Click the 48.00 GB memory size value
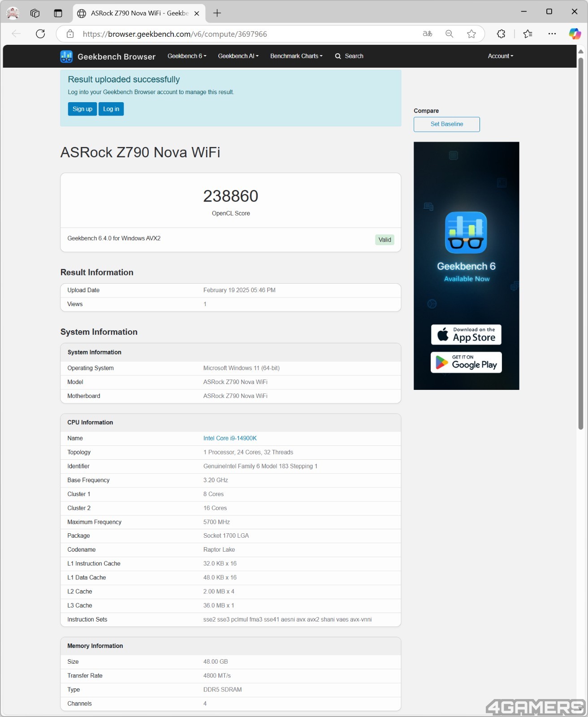This screenshot has height=717, width=588. pyautogui.click(x=216, y=661)
